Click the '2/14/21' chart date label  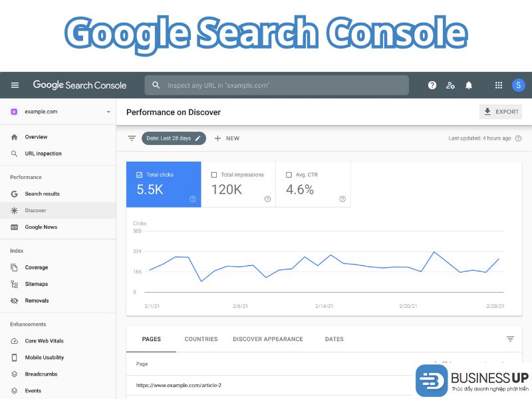325,306
